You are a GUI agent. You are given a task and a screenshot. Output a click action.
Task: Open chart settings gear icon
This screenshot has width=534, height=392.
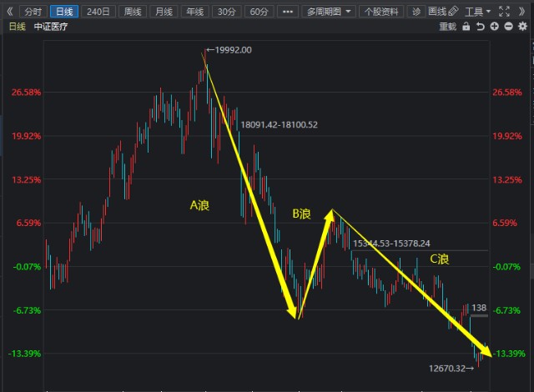pyautogui.click(x=521, y=27)
